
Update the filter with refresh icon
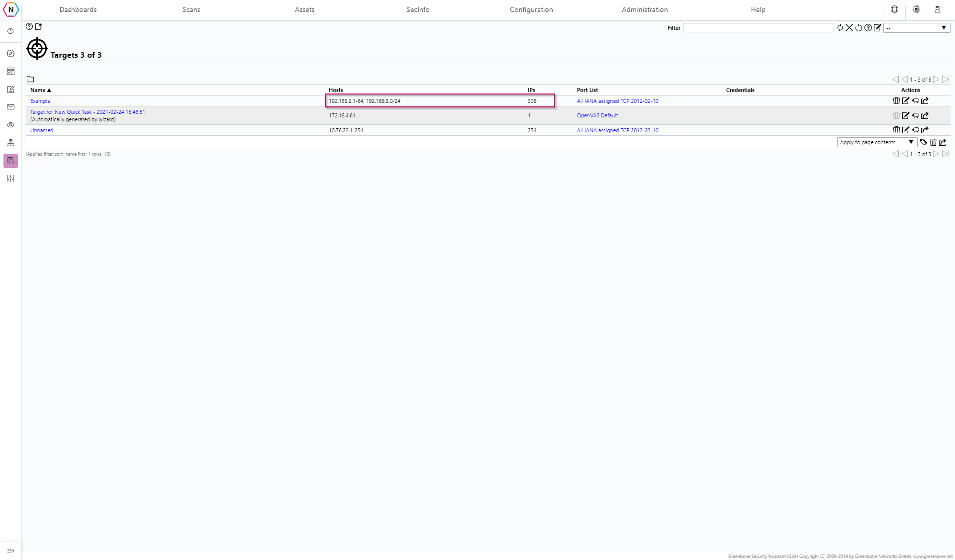840,28
